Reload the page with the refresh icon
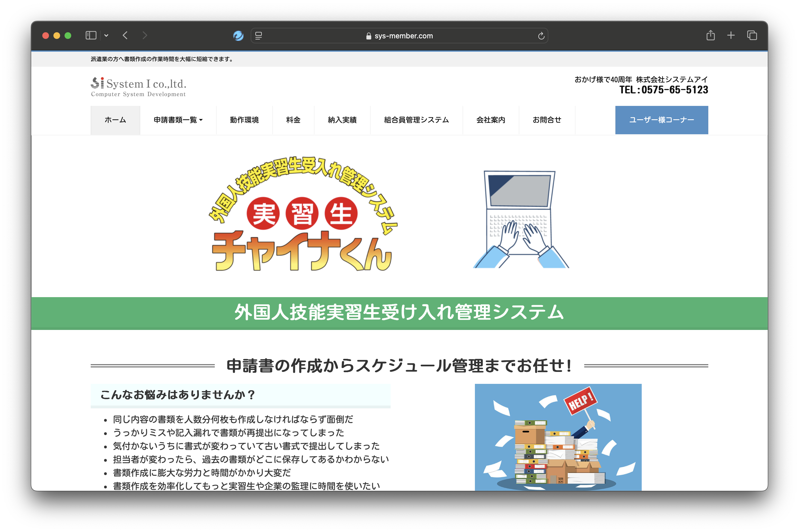 [541, 36]
